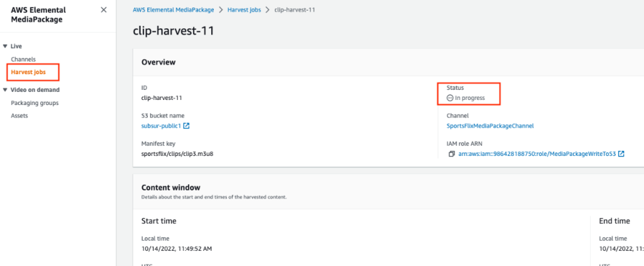Select Harvest jobs in the sidebar
The width and height of the screenshot is (644, 266).
[28, 72]
